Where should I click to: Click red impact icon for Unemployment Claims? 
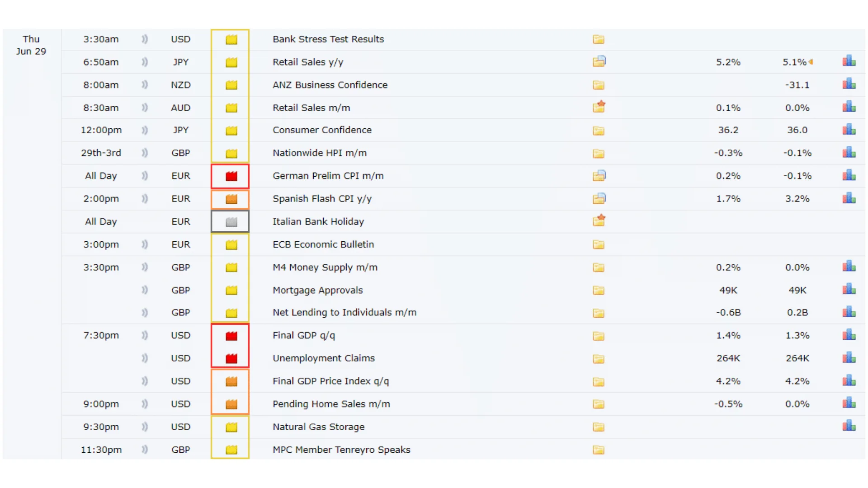tap(231, 359)
